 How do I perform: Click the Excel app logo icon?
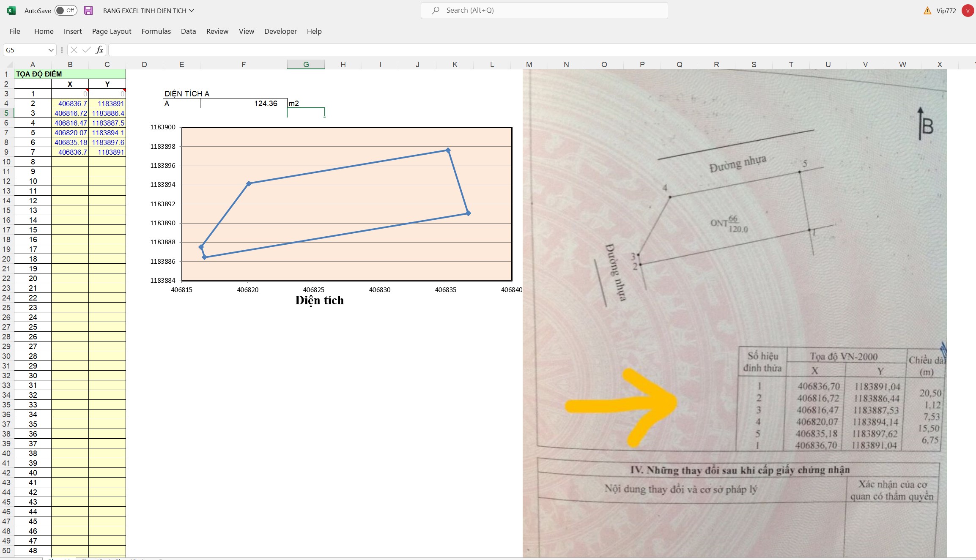point(11,11)
